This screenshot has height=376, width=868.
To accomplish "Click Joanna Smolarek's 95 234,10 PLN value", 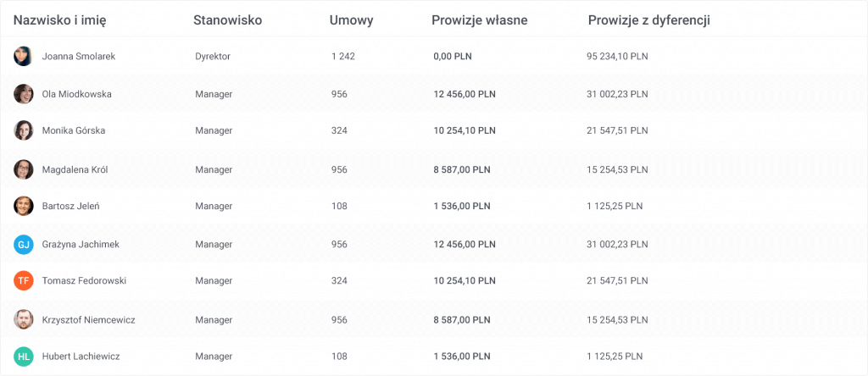I will point(617,57).
